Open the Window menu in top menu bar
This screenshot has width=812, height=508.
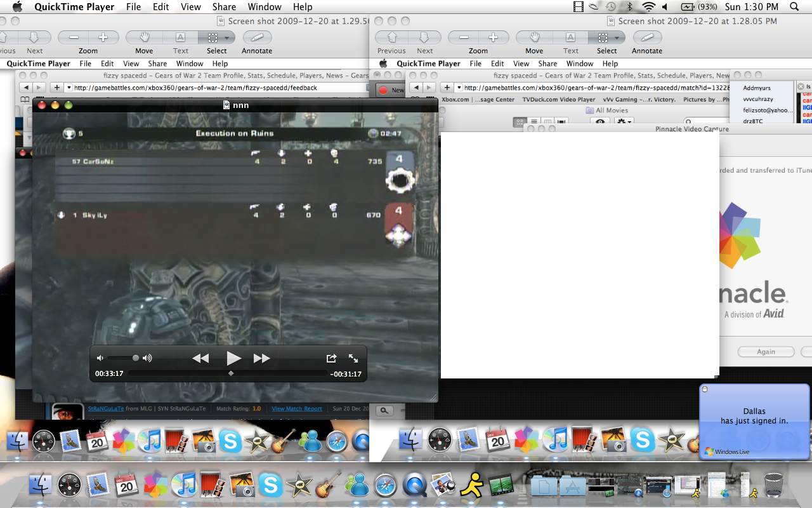265,7
